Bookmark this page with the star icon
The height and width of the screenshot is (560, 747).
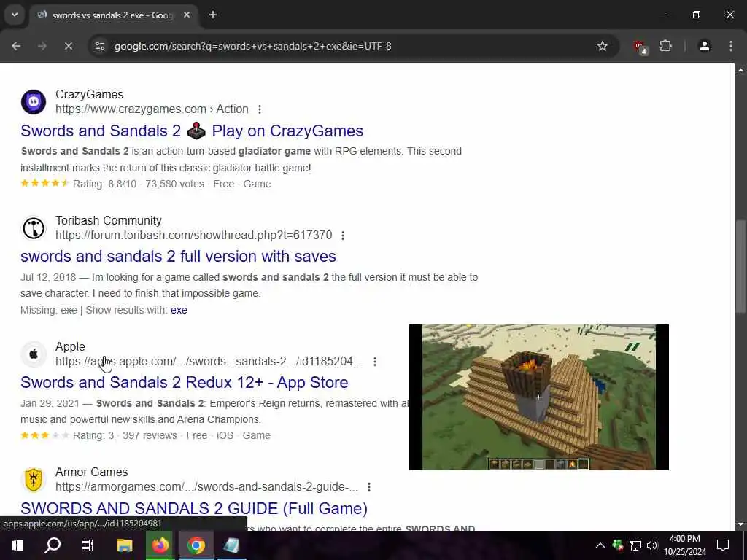click(602, 46)
